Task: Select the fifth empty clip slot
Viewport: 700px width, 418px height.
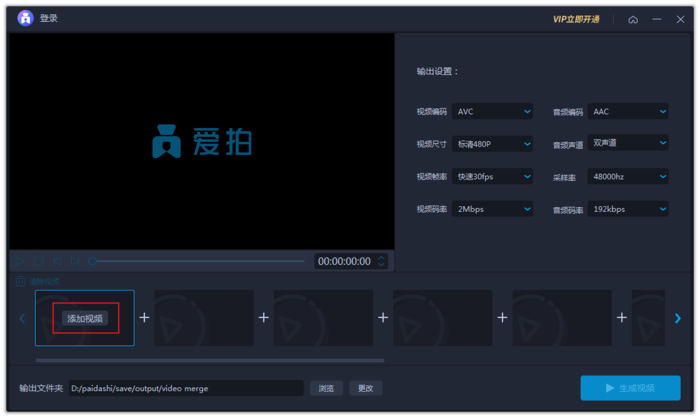Action: pos(562,318)
